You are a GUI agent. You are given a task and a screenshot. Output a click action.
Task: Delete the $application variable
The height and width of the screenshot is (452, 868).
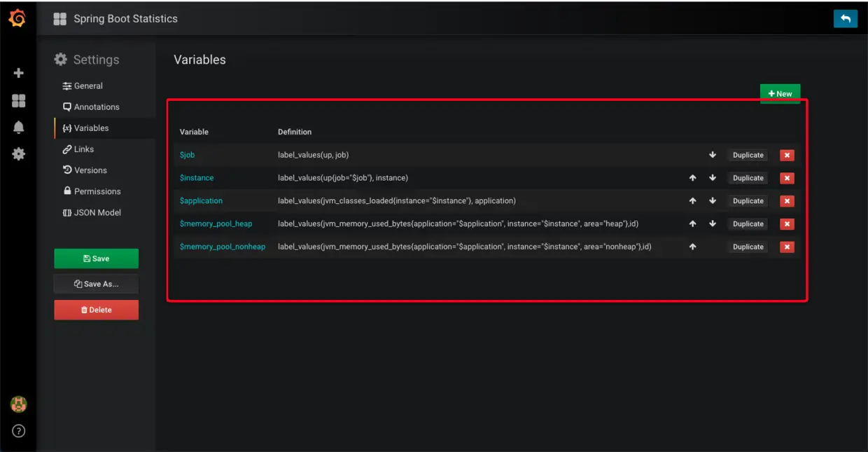tap(787, 201)
